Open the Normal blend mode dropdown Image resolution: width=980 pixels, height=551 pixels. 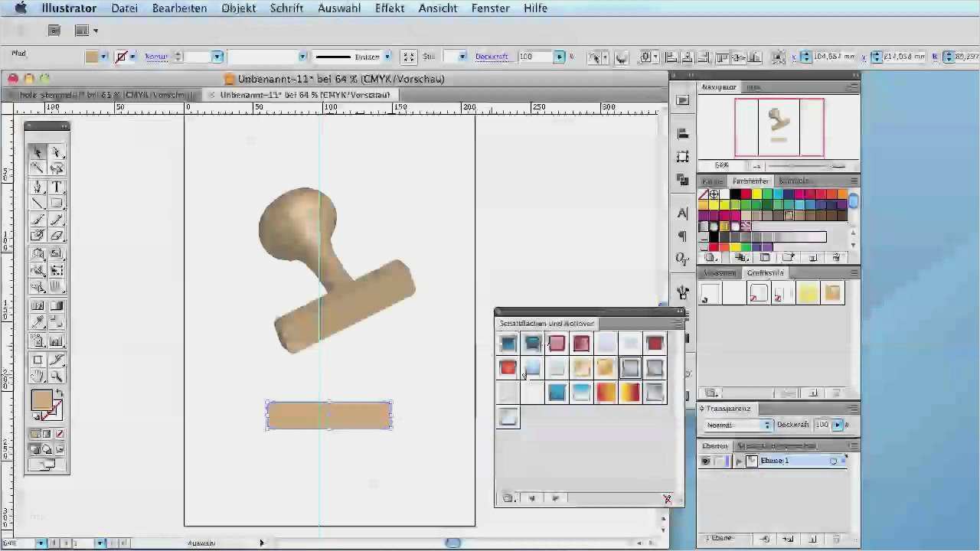point(738,425)
